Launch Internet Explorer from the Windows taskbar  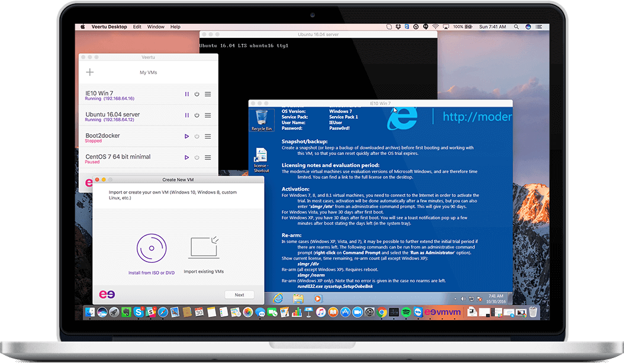coord(278,298)
